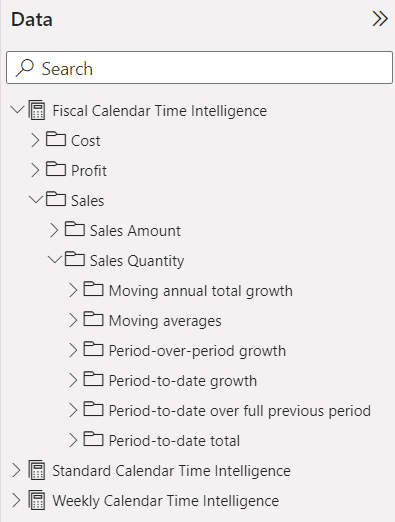Click the Weekly Calendar Time Intelligence table icon

click(x=37, y=500)
